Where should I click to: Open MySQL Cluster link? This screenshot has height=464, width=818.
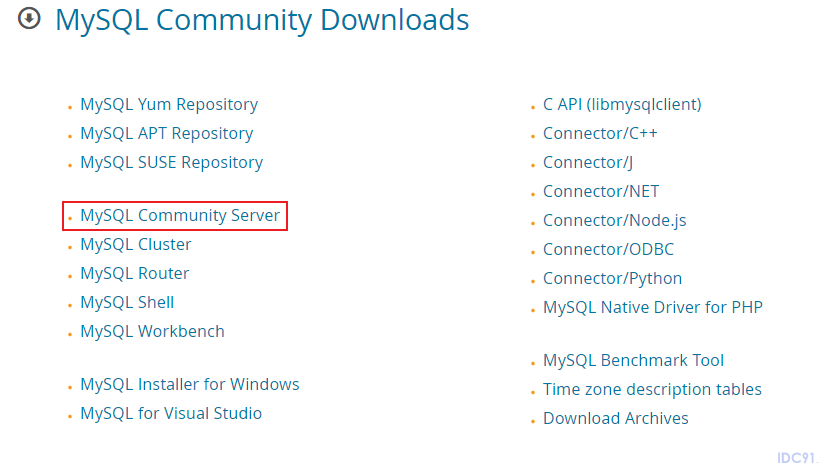[x=136, y=244]
